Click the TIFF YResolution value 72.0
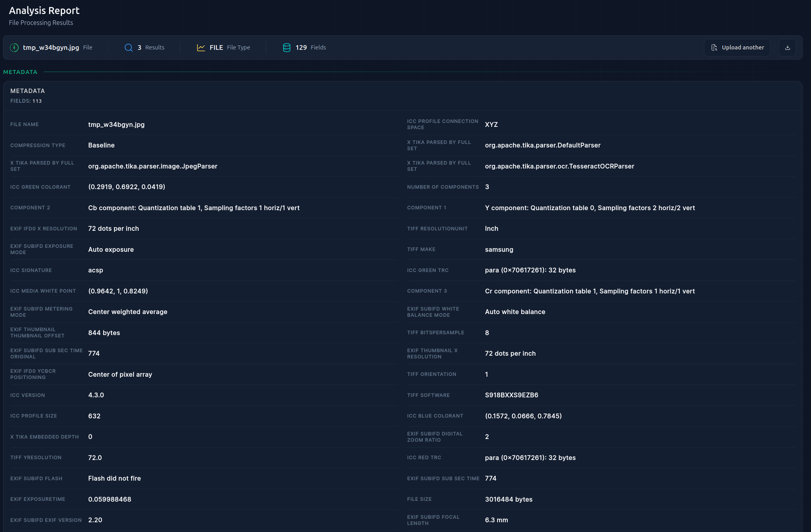 tap(95, 458)
